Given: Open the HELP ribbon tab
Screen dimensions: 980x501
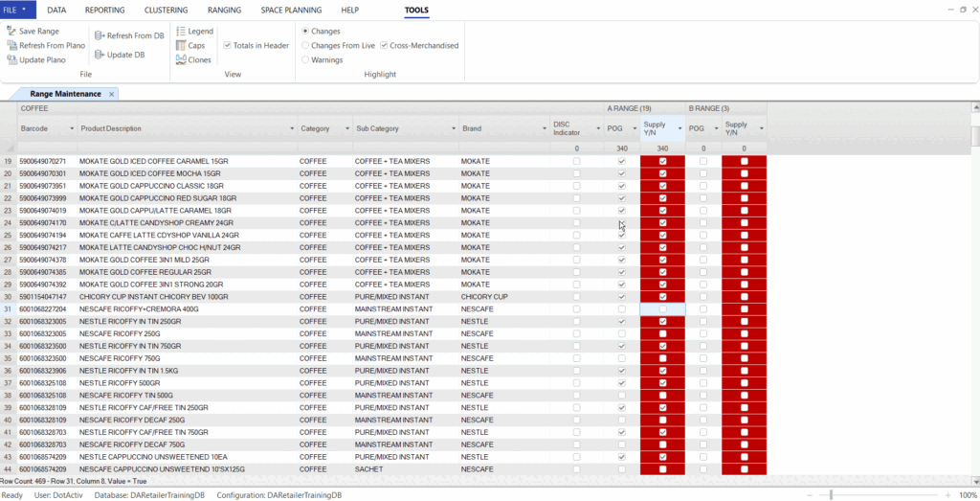Looking at the screenshot, I should click(x=350, y=10).
